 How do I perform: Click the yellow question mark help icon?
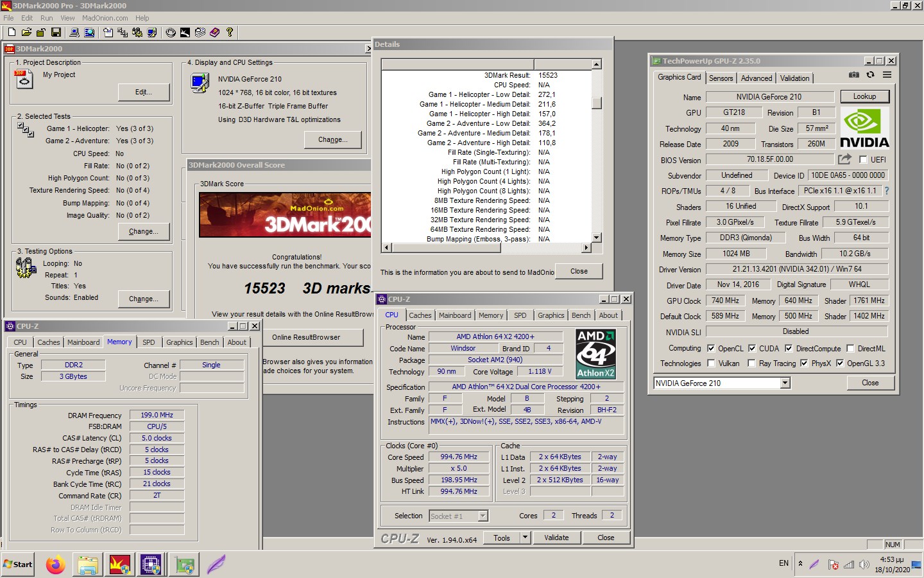(x=229, y=32)
